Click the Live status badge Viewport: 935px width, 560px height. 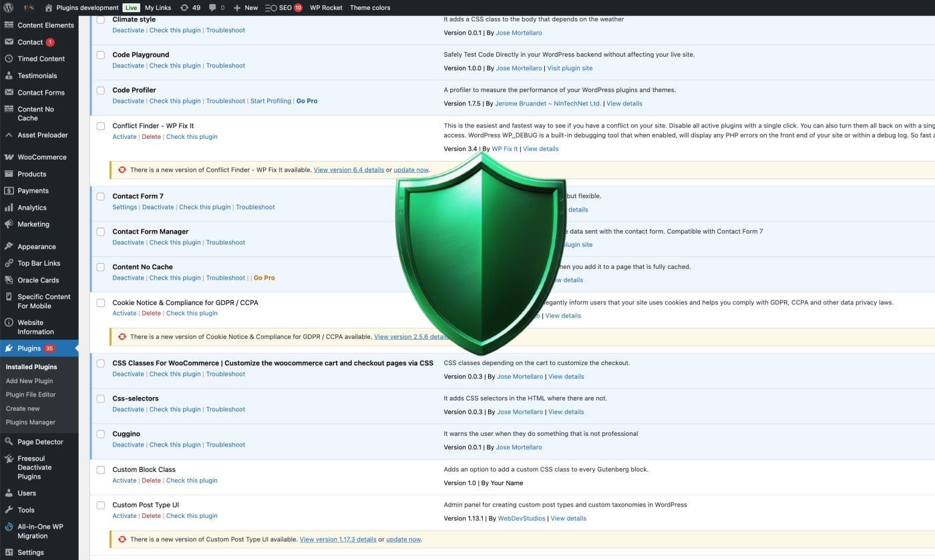pos(131,7)
